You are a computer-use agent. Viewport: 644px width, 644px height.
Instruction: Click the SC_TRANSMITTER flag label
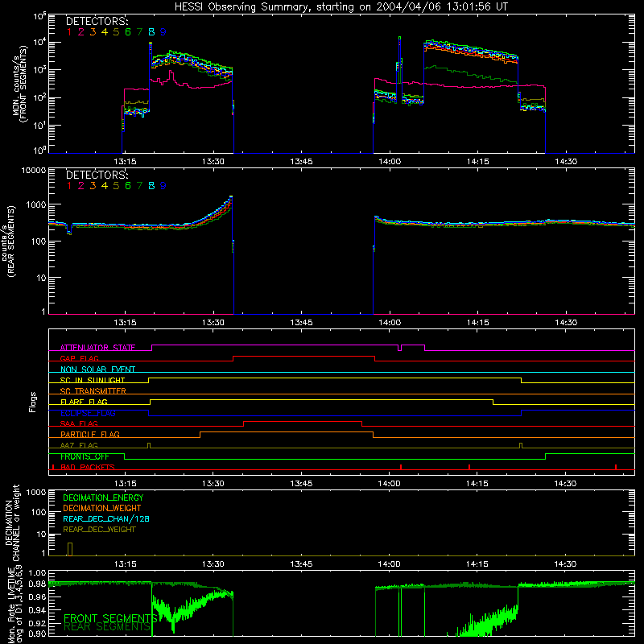coord(93,390)
